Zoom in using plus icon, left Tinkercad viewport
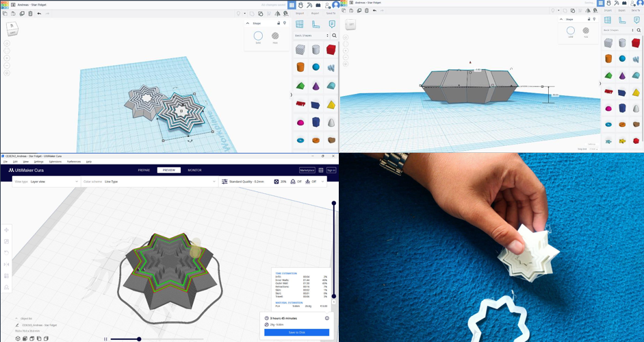The height and width of the screenshot is (342, 644). (x=7, y=58)
